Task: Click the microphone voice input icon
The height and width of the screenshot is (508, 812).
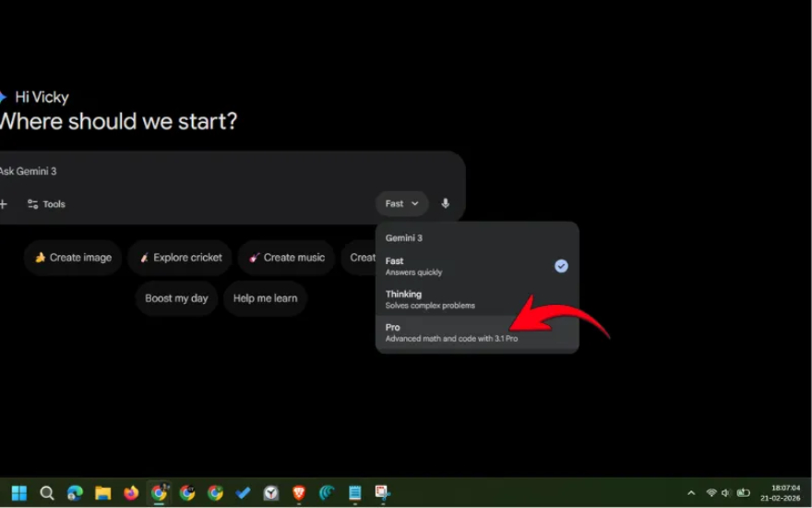Action: coord(446,204)
